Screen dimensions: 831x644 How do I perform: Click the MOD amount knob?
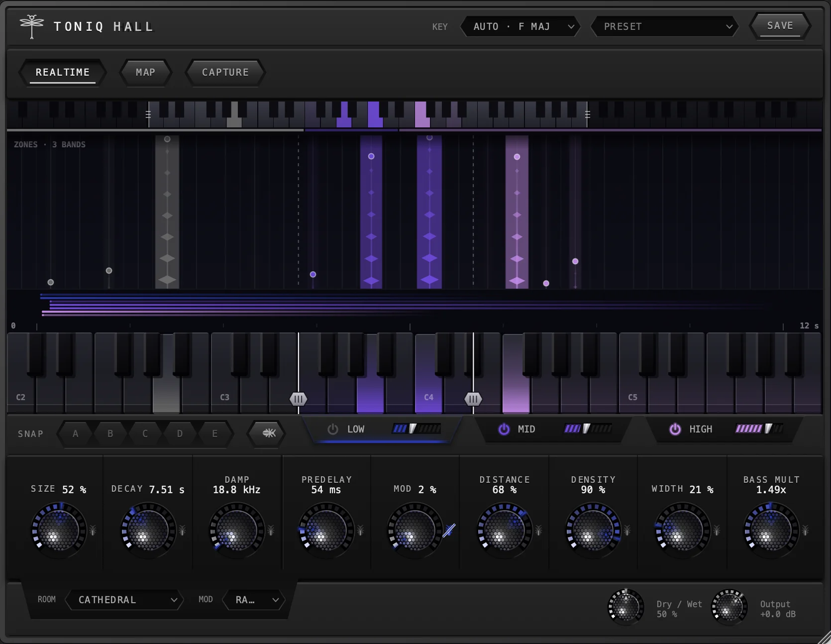pos(415,530)
